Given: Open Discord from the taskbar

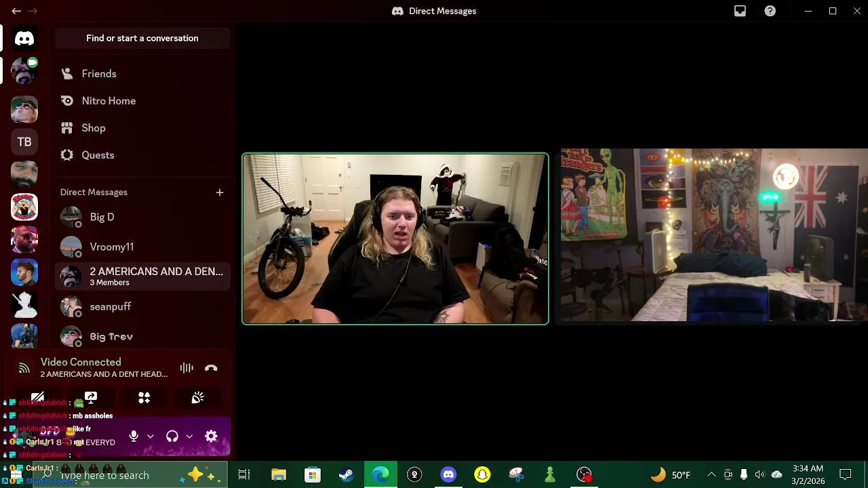Looking at the screenshot, I should [448, 475].
